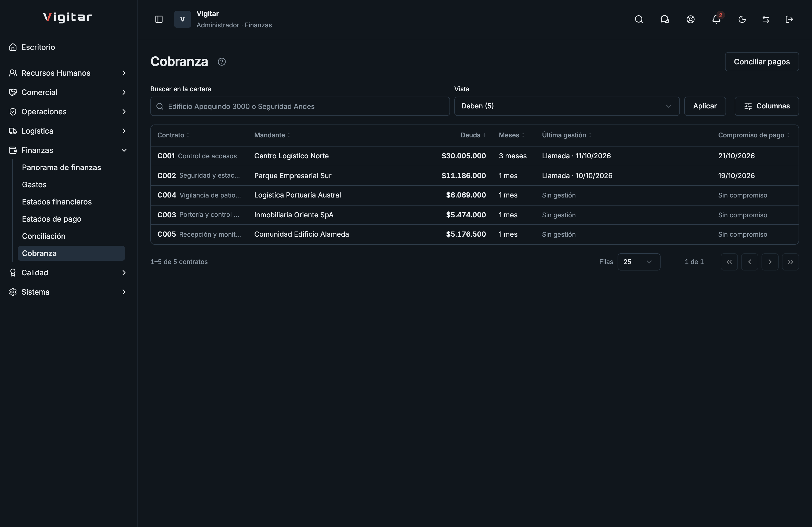812x527 pixels.
Task: Click the switch arrows icon
Action: point(766,19)
